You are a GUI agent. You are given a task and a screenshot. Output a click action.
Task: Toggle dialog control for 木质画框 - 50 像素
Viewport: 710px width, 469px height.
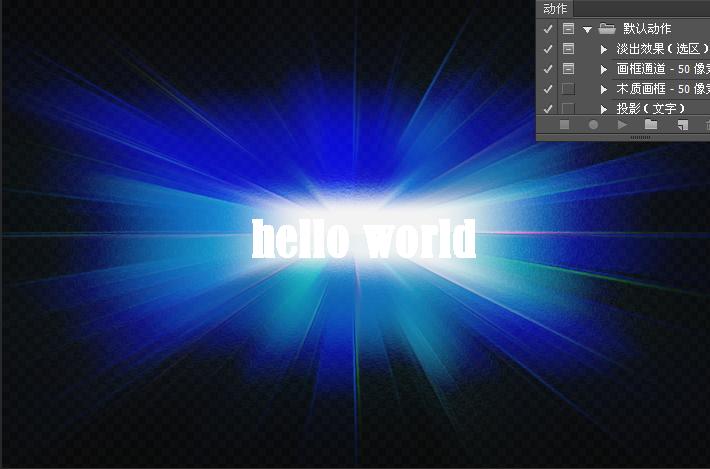(x=568, y=89)
